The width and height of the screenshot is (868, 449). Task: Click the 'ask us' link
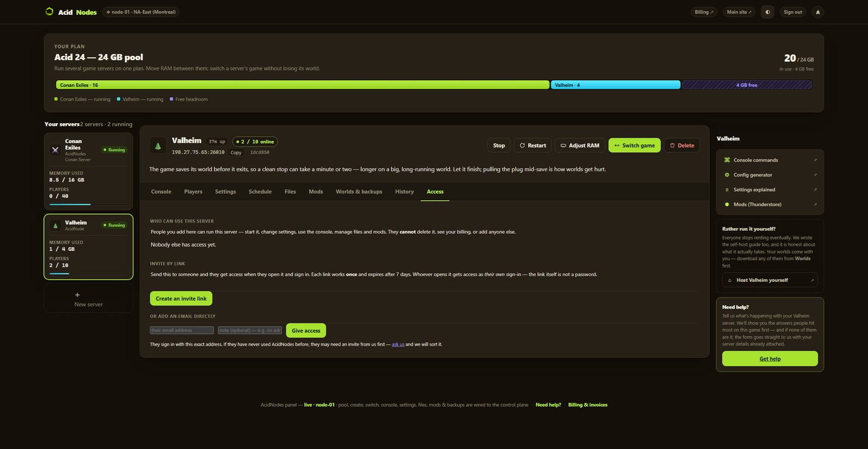point(398,344)
